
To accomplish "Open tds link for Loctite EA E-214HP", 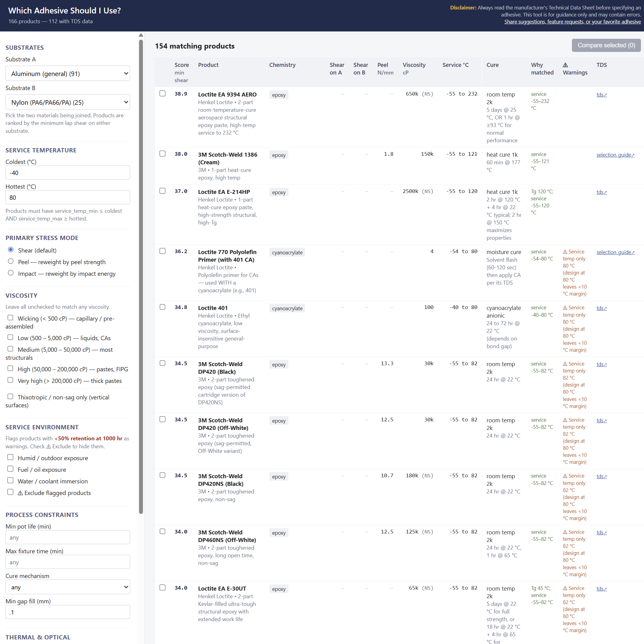I will click(x=601, y=192).
